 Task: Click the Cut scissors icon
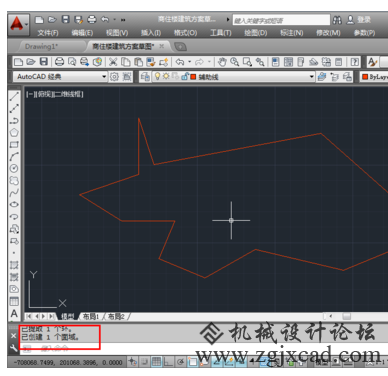tap(113, 62)
